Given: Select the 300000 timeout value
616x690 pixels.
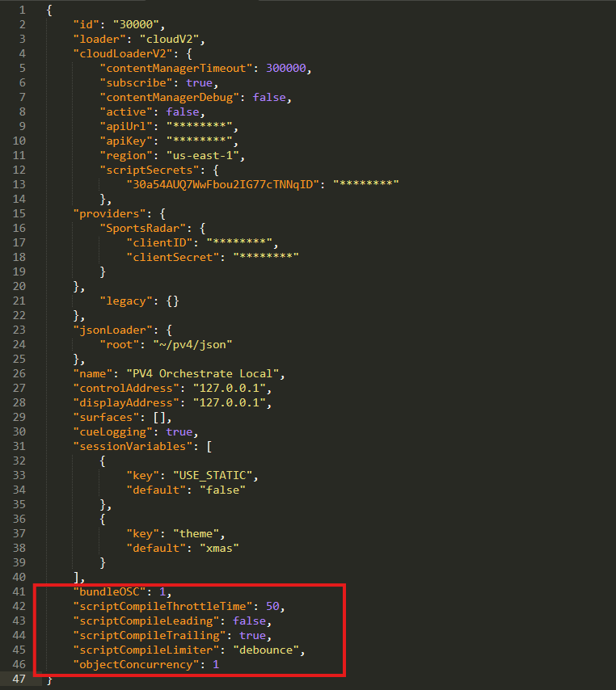Looking at the screenshot, I should (285, 68).
